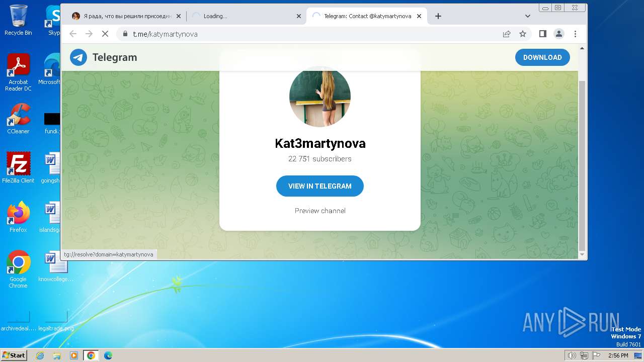This screenshot has height=362, width=644.
Task: Click the Action Center flag tray icon
Action: [596, 355]
